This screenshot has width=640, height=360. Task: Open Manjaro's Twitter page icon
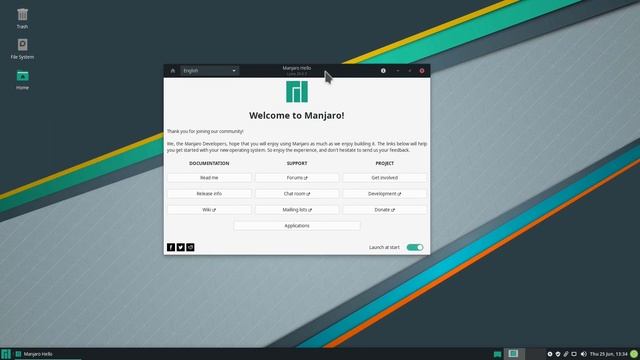(180, 247)
